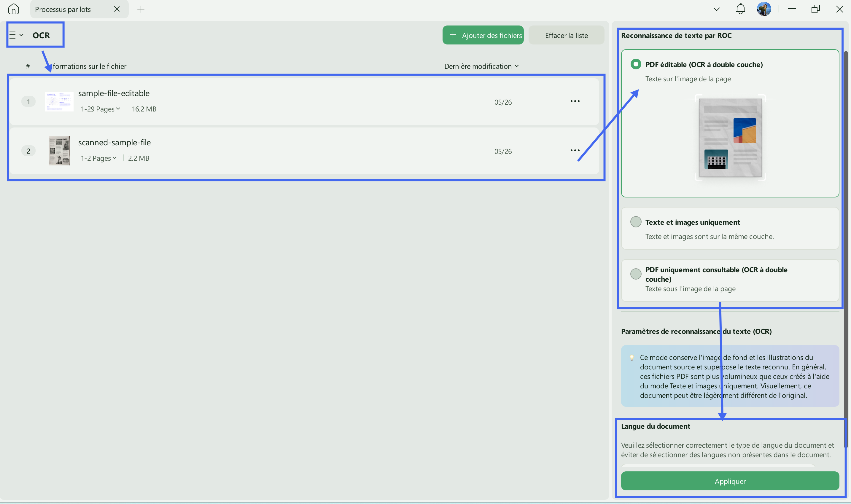
Task: Close the Processus par lots tab
Action: click(x=117, y=9)
